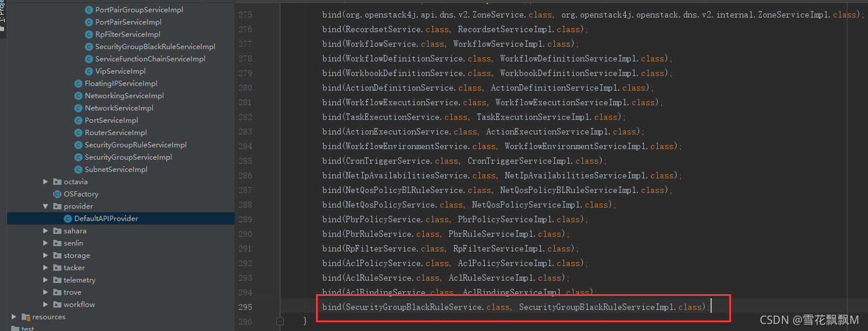Screen dimensions: 868x331
Task: Open NetworkServiceImpl from project tree
Action: click(119, 108)
